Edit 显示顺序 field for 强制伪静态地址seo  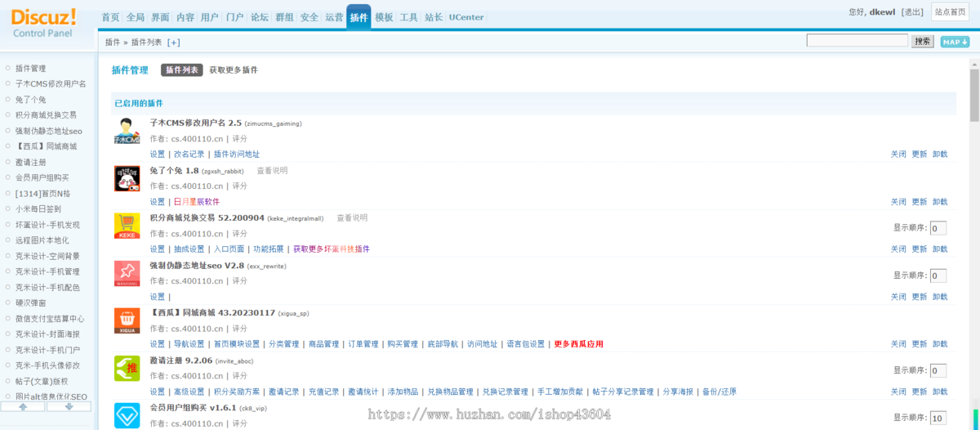(938, 275)
